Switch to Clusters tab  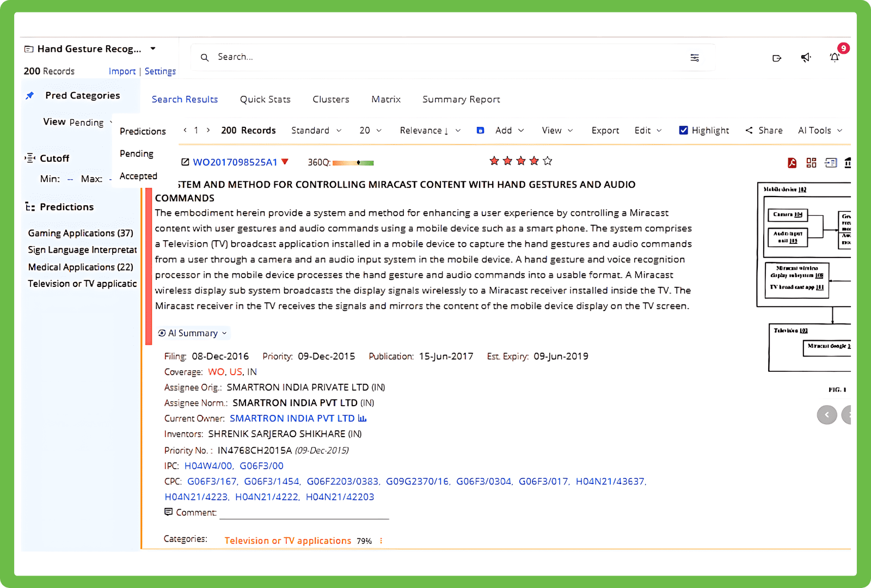point(331,99)
